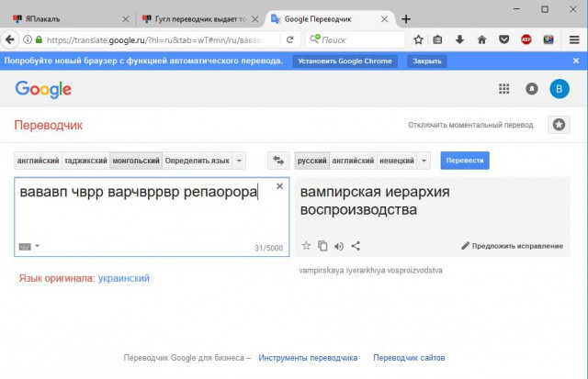This screenshot has width=588, height=379.
Task: Click Предложить исправление link
Action: (513, 246)
